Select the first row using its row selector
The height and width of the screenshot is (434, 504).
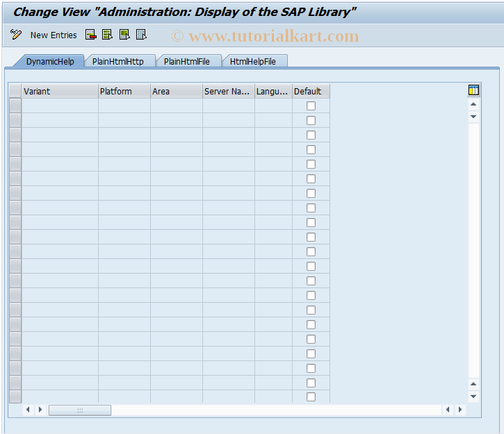tap(15, 106)
